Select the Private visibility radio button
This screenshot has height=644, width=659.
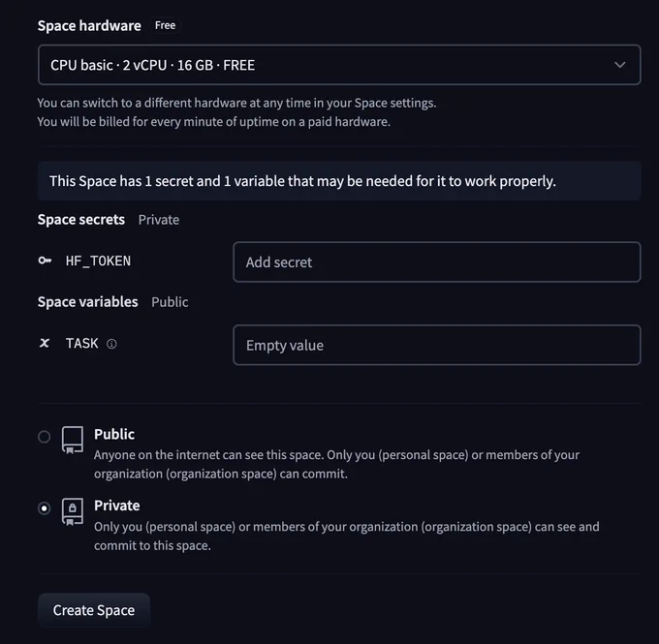click(45, 508)
